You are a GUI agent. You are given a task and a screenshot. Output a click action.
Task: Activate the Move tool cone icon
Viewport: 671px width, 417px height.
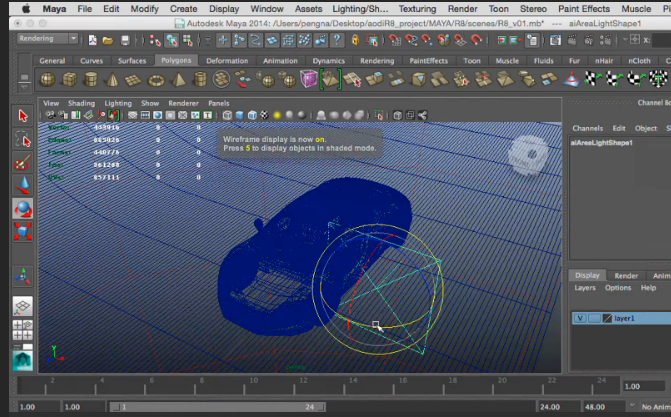23,185
